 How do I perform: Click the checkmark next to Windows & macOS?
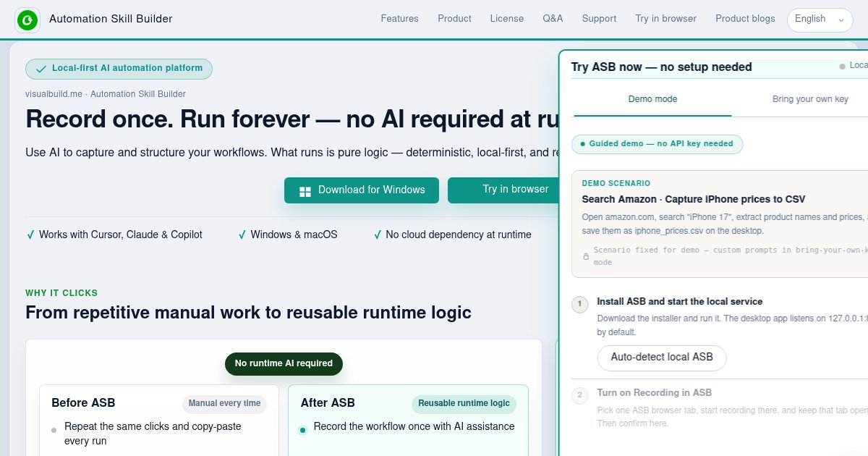point(242,235)
